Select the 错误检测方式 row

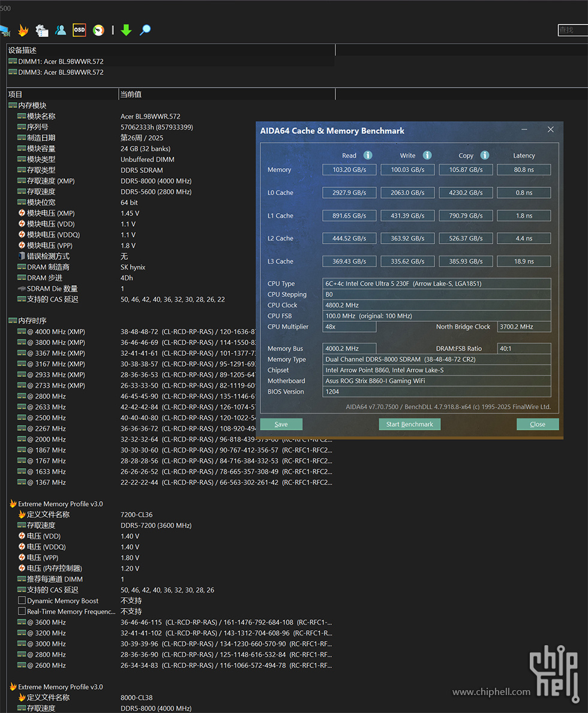(x=132, y=256)
